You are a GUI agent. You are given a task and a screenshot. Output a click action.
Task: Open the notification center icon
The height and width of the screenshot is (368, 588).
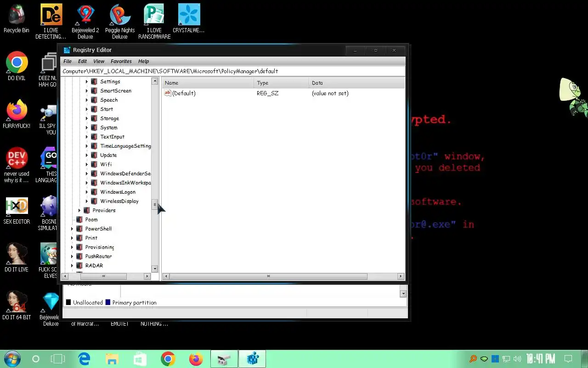point(568,359)
